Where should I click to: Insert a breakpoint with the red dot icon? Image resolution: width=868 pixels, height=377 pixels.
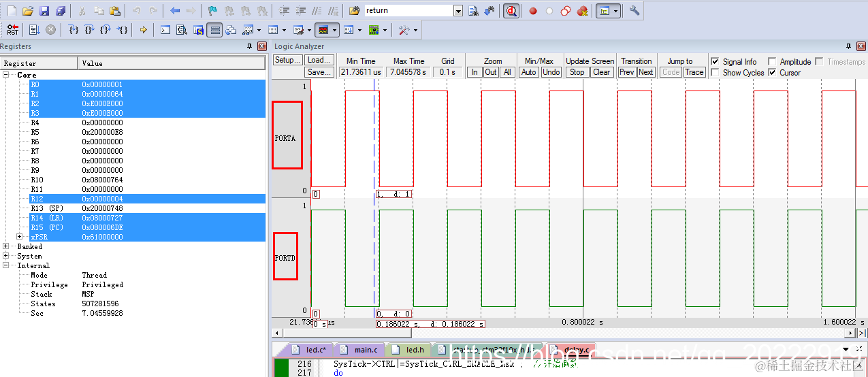pos(533,11)
